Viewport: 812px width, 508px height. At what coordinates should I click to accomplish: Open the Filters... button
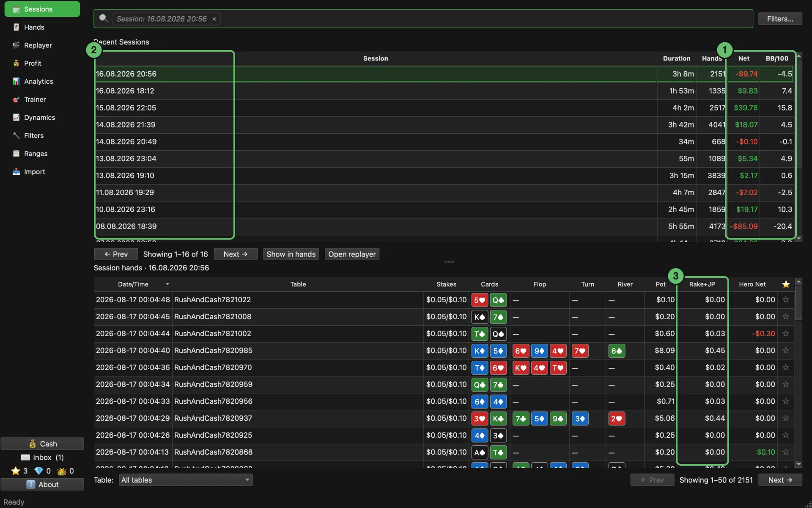(780, 19)
